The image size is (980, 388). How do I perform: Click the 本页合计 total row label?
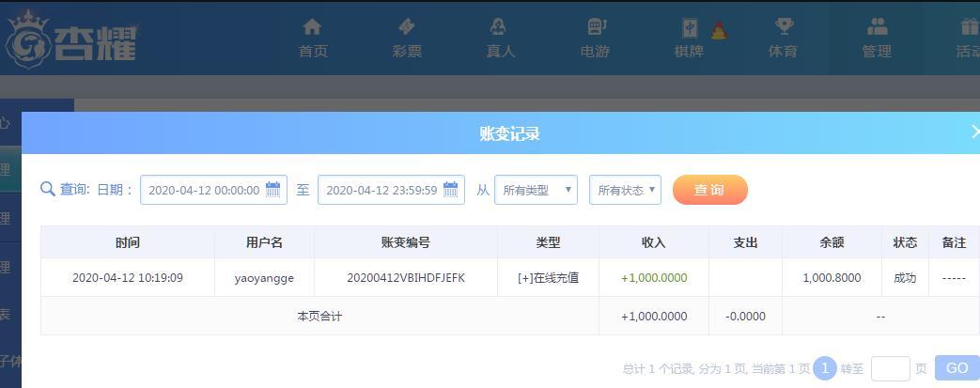[x=319, y=317]
